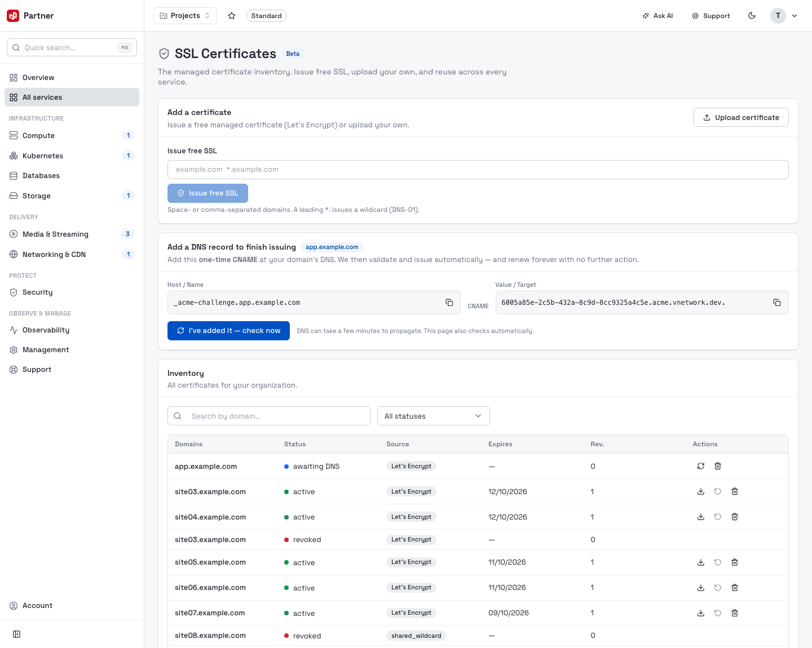Delete site06.example.com certificate

coord(735,588)
